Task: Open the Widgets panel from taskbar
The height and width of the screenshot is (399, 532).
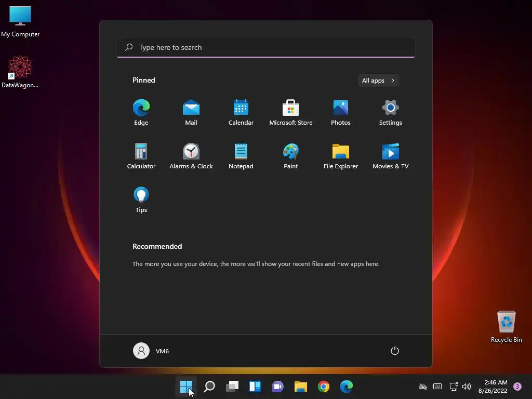Action: pyautogui.click(x=255, y=387)
